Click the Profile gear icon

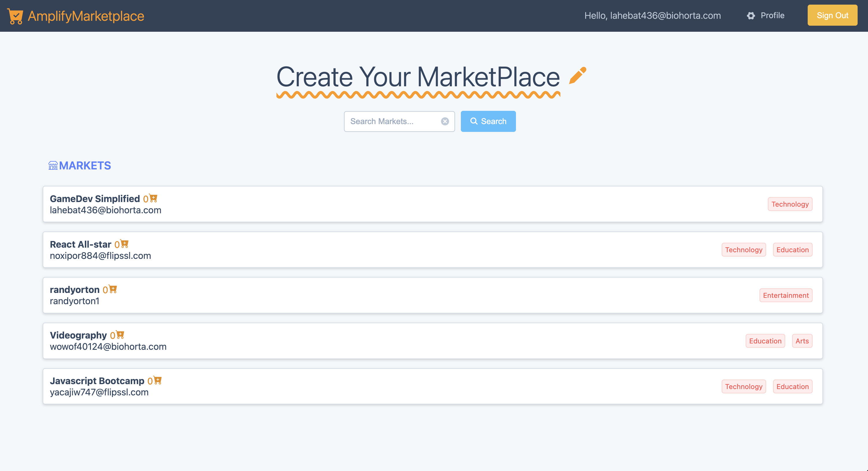pos(751,16)
